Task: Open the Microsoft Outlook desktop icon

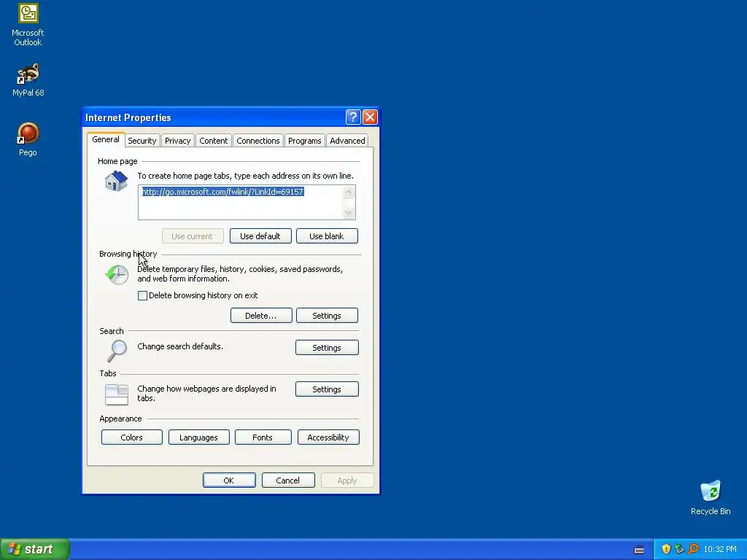Action: pos(28,24)
